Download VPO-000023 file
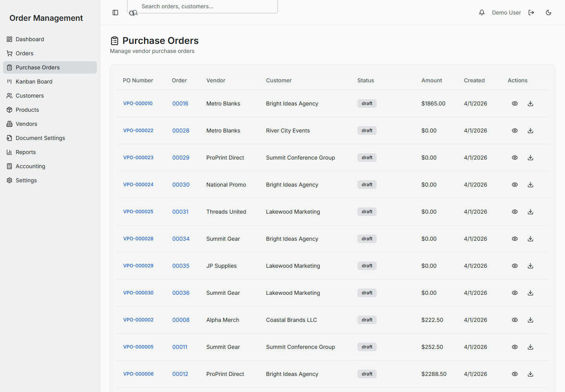The image size is (565, 392). 530,158
